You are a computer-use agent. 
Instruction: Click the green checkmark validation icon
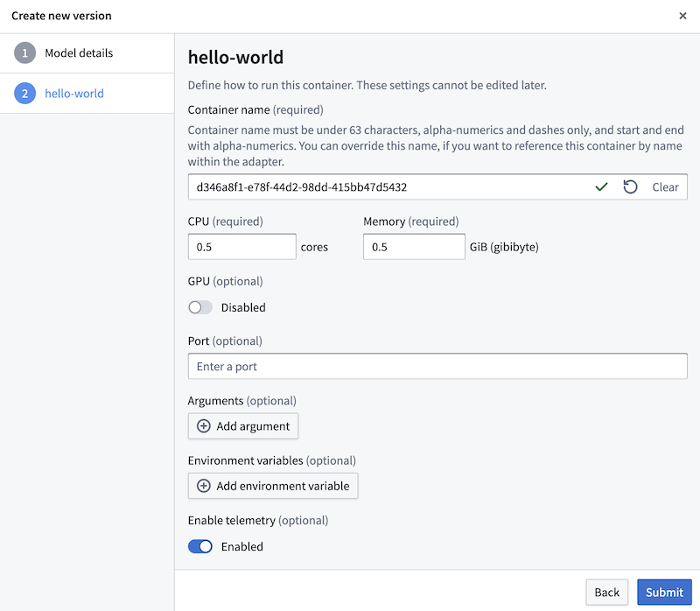click(x=601, y=186)
